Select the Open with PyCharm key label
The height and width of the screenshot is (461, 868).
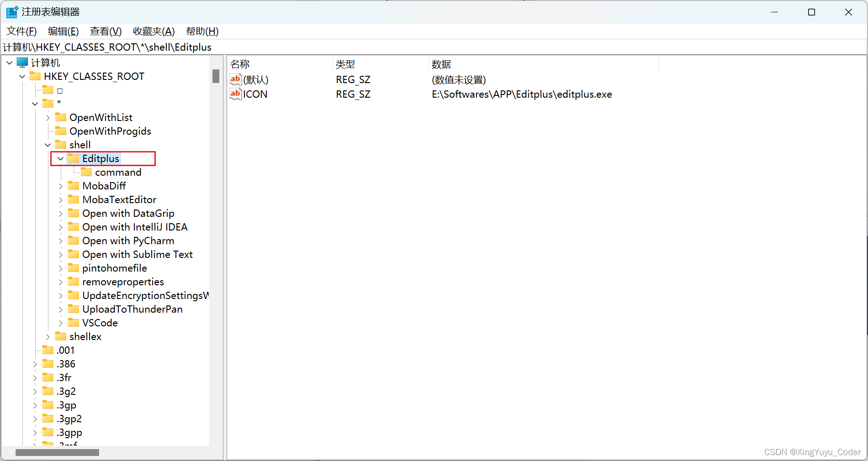[128, 241]
